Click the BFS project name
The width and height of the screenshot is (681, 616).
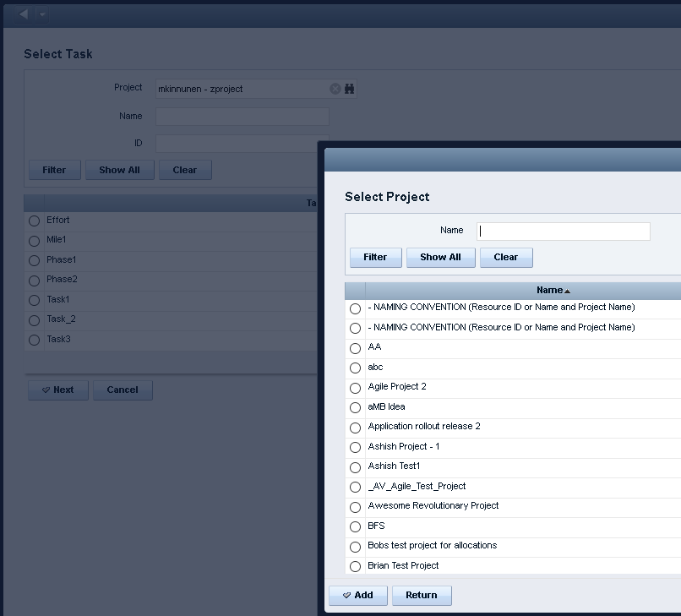pos(376,526)
